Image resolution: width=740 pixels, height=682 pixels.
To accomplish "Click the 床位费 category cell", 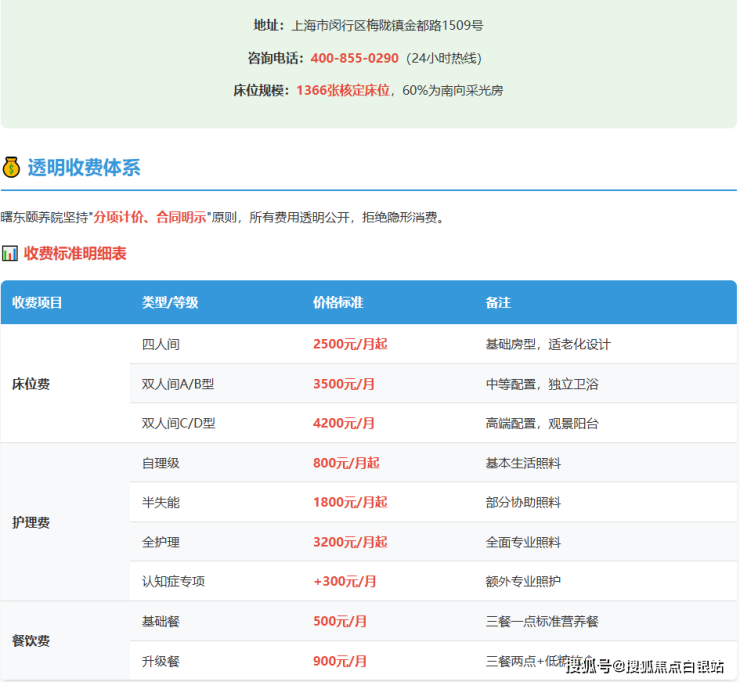I will point(30,383).
